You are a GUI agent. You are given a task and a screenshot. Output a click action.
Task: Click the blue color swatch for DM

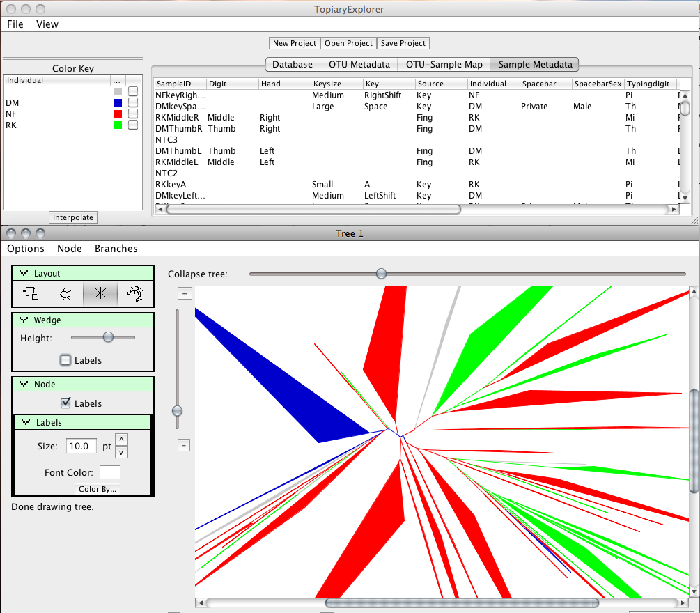tap(118, 102)
